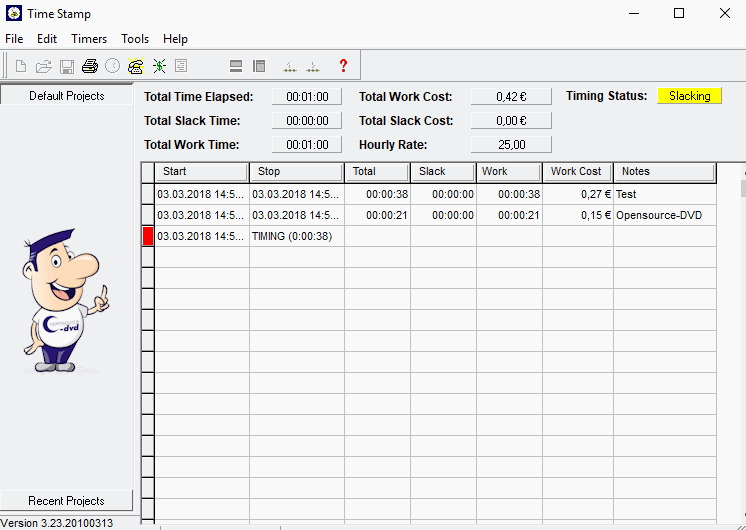Screen dimensions: 746x530
Task: Open the Edit menu
Action: click(x=47, y=39)
